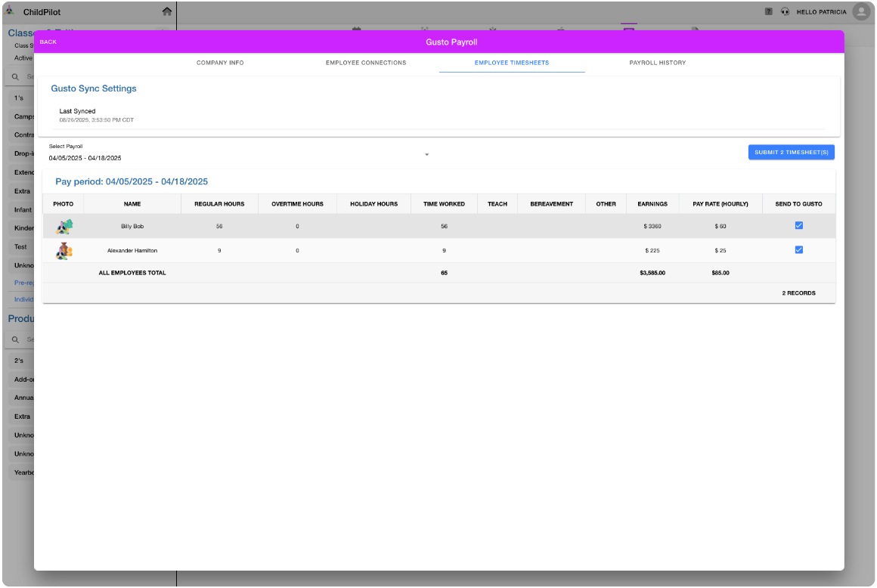Viewport: 877px width, 588px height.
Task: Click the Name column header
Action: tap(132, 204)
